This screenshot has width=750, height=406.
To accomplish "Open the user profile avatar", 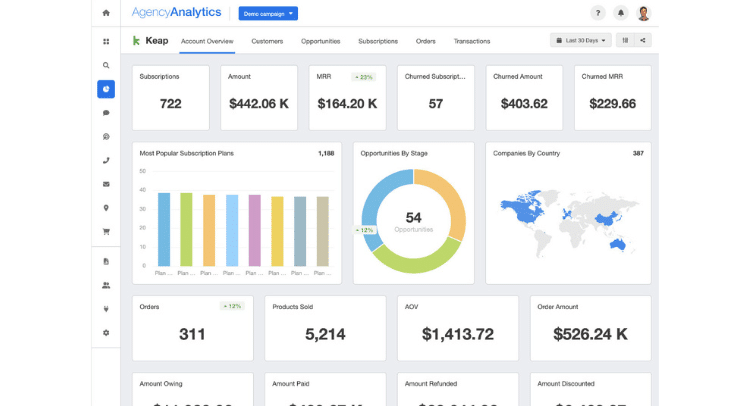I will click(644, 13).
